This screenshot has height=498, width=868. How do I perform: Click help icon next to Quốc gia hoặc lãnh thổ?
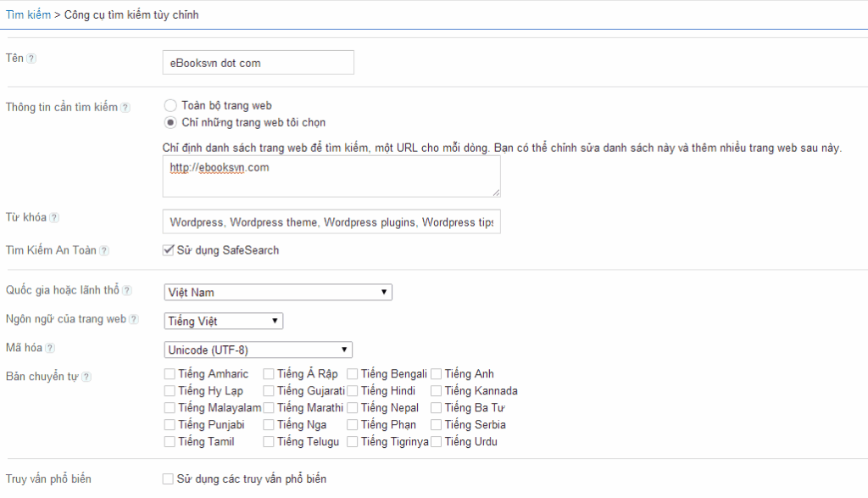(x=127, y=291)
